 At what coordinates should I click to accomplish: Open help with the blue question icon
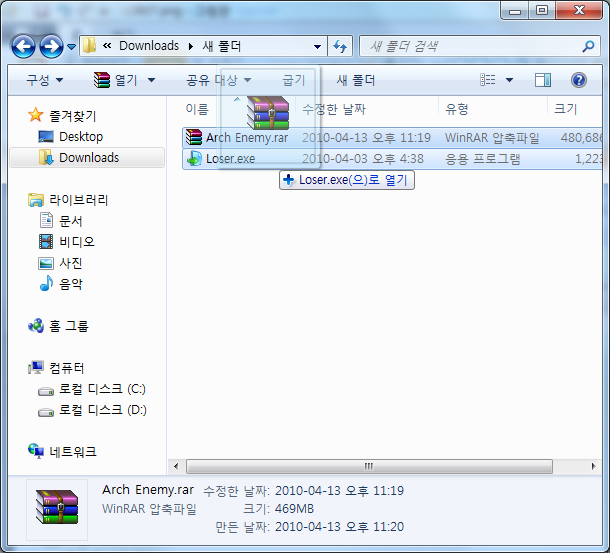(x=579, y=80)
